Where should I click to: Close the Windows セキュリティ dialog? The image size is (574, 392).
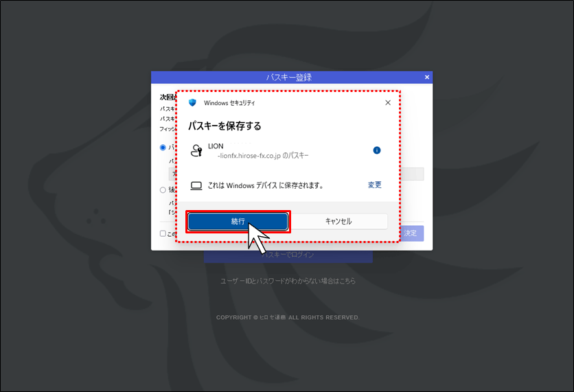click(x=388, y=103)
